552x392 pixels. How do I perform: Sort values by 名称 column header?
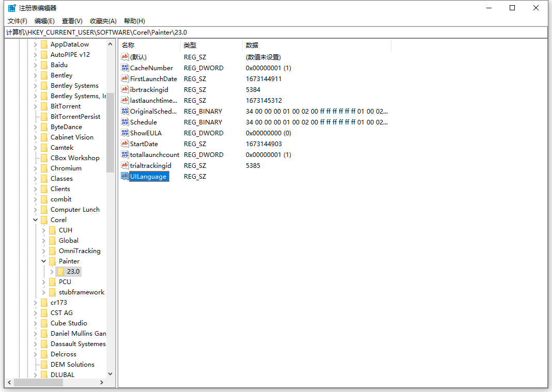tap(150, 45)
